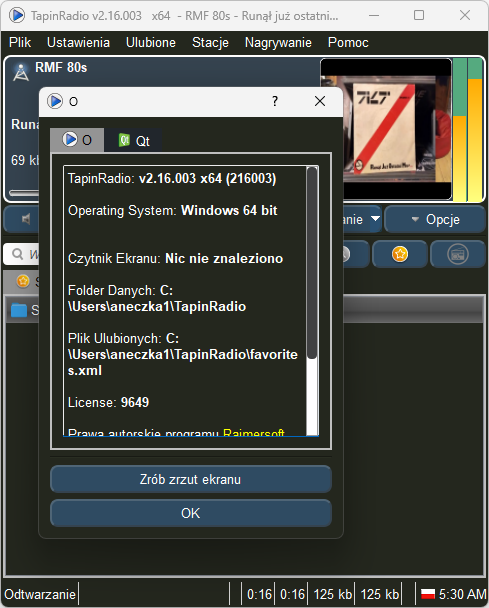Click the License: 9649 text

pos(108,402)
